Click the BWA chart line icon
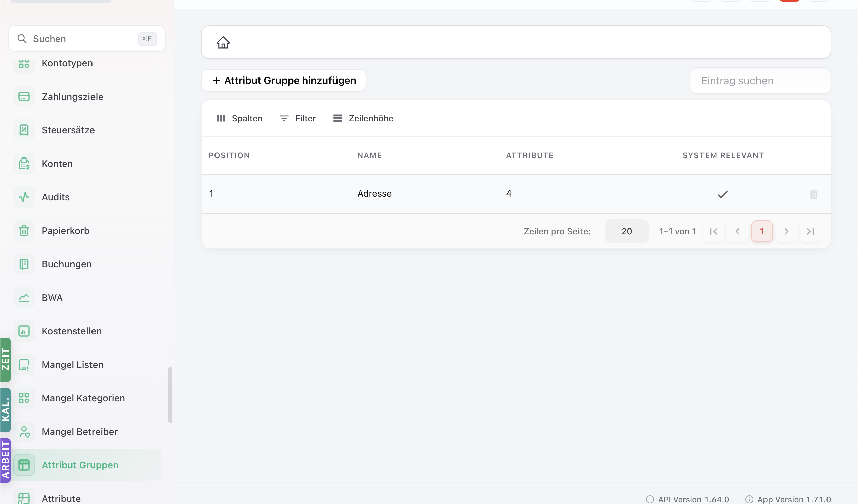Image resolution: width=858 pixels, height=504 pixels. (x=24, y=298)
